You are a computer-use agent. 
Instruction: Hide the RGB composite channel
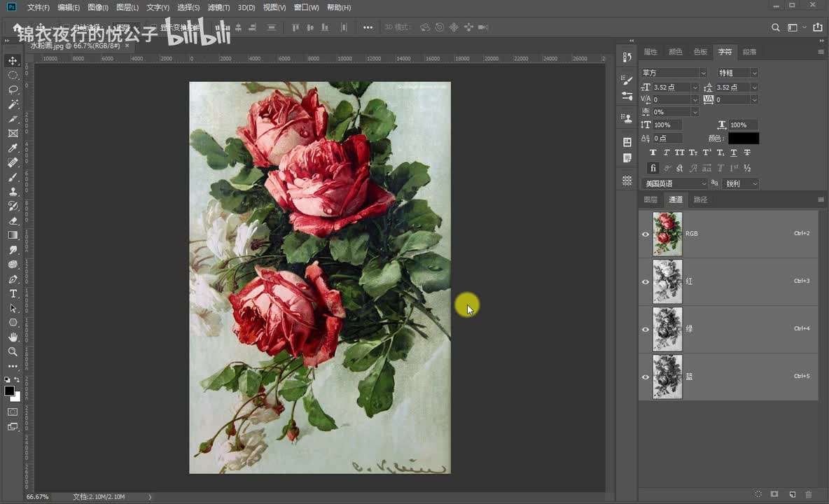pos(646,234)
